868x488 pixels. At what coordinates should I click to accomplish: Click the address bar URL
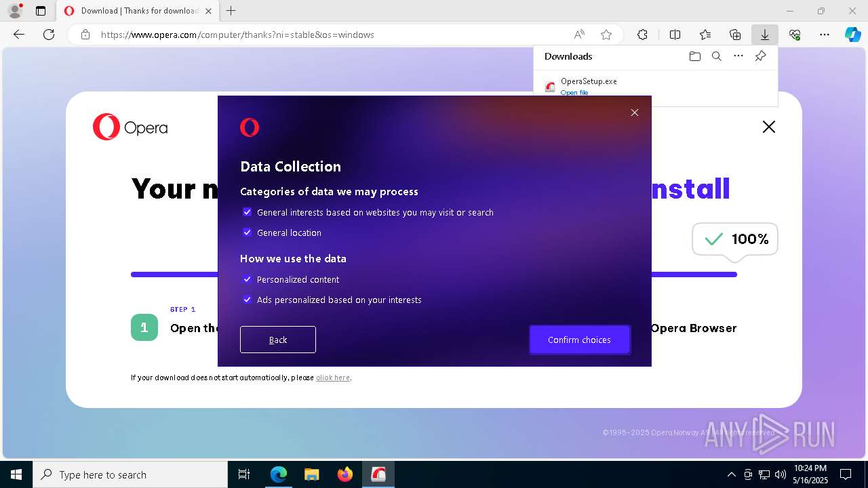click(237, 35)
